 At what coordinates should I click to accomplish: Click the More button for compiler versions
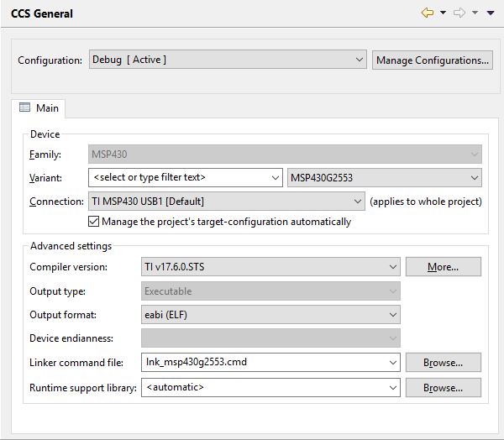(x=443, y=267)
